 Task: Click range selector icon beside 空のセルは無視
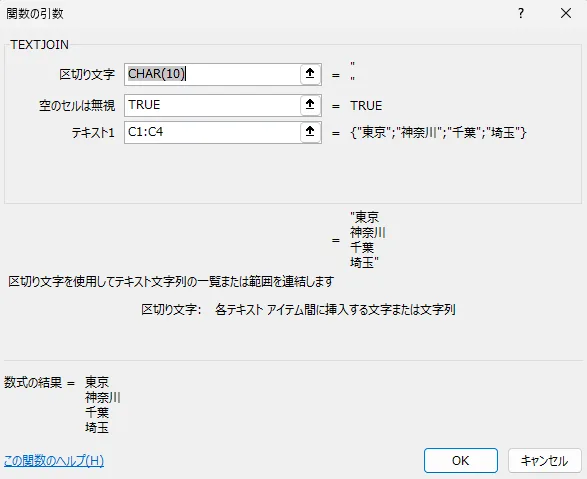(x=310, y=105)
